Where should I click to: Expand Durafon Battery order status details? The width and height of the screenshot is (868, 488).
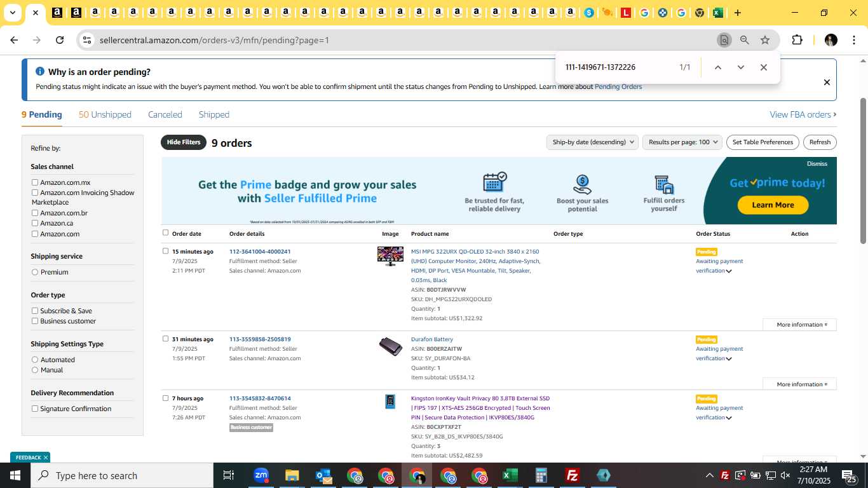(729, 359)
